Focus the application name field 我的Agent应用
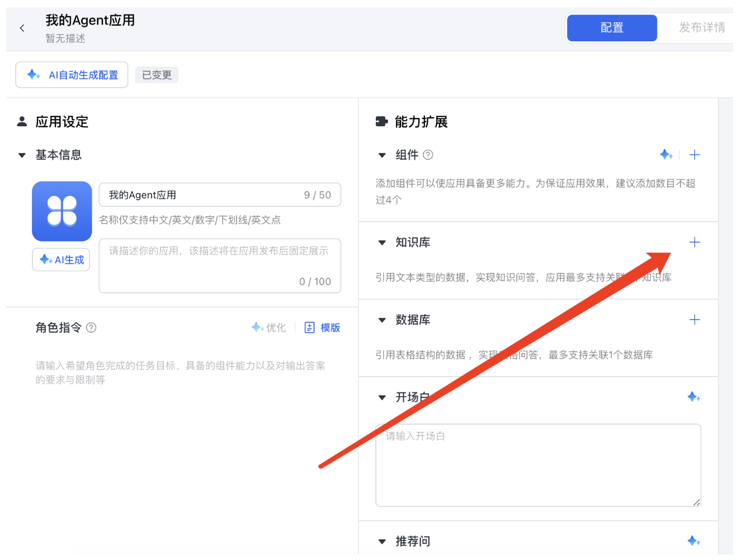Image resolution: width=737 pixels, height=560 pixels. click(220, 195)
